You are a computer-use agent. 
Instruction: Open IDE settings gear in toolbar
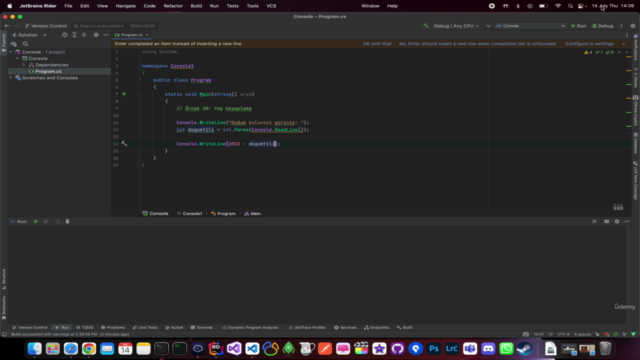click(633, 26)
